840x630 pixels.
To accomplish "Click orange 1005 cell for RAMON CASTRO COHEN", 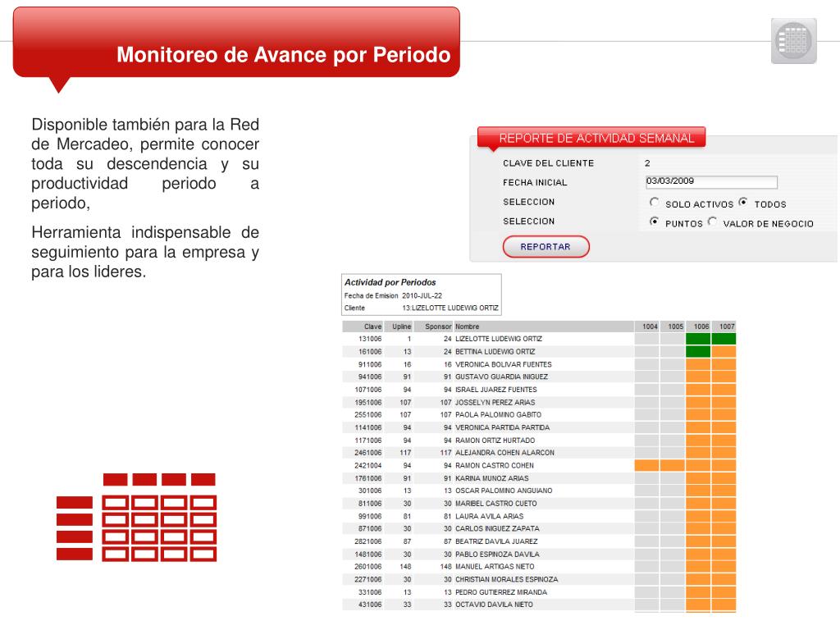I will click(673, 466).
